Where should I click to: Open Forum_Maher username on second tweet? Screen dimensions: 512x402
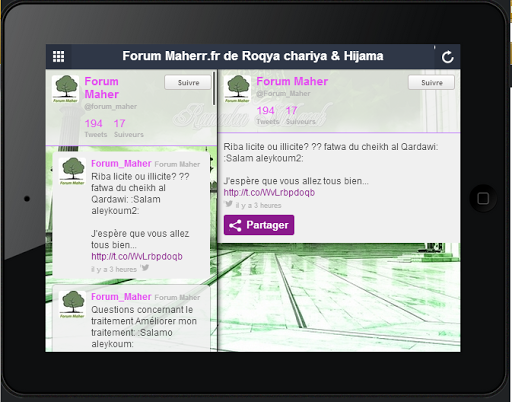(121, 297)
